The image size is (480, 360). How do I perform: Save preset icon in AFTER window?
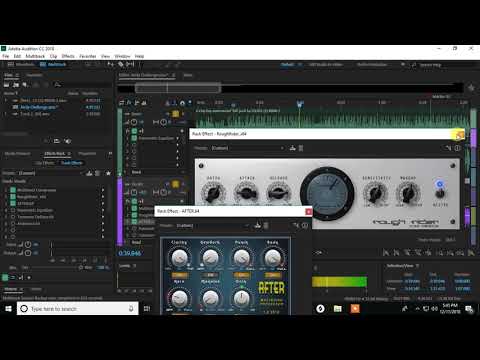tap(257, 226)
